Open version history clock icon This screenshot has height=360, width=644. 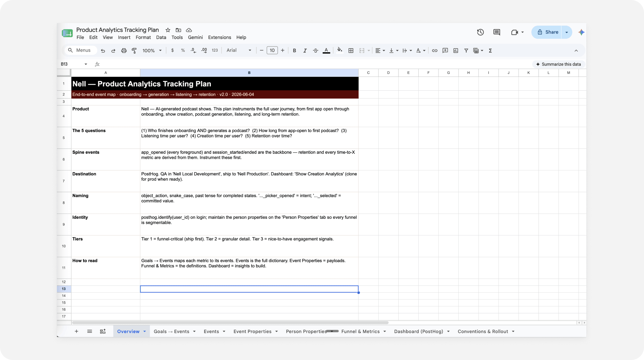coord(480,32)
